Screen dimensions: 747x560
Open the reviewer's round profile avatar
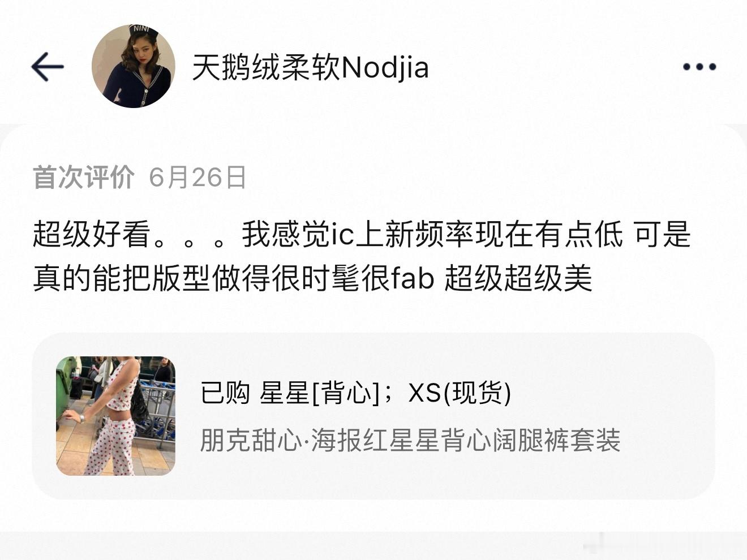134,66
